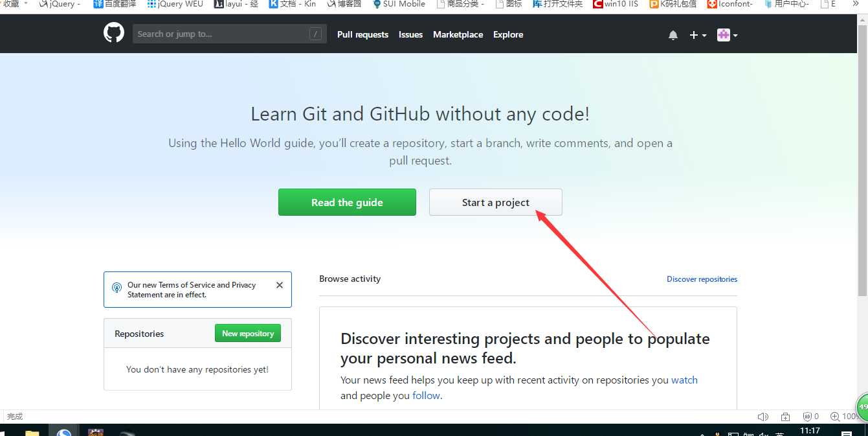868x436 pixels.
Task: Click the browser sound icon in status bar
Action: coord(763,417)
